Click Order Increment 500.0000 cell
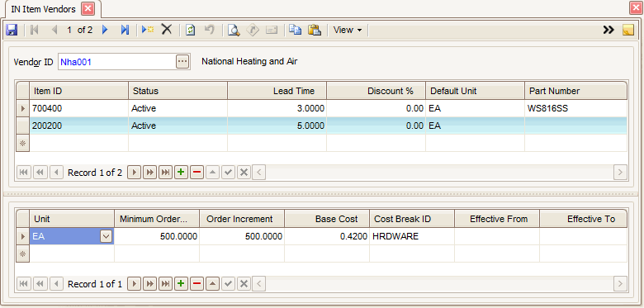The width and height of the screenshot is (644, 308). coord(242,236)
